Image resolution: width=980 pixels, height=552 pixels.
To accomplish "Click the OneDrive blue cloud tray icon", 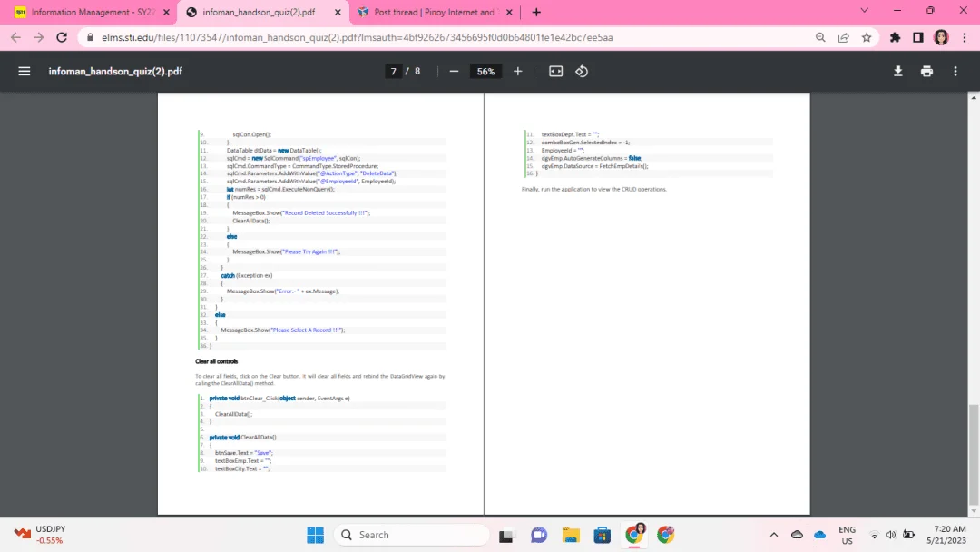I will coord(820,535).
